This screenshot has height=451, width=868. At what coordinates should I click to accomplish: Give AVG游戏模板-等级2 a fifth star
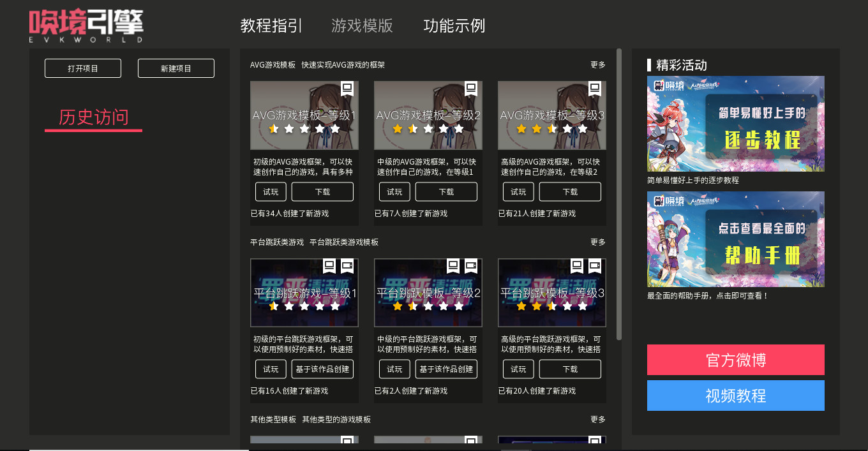[x=458, y=128]
